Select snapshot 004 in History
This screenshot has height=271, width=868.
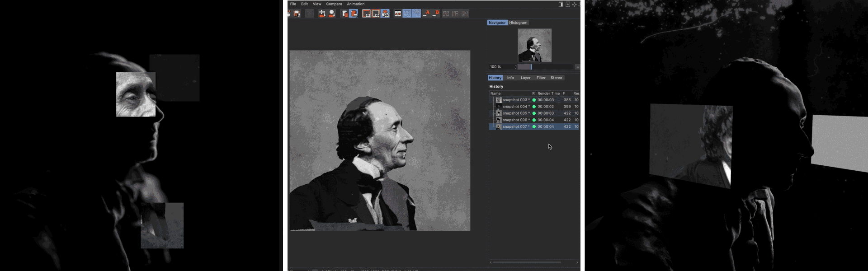tap(534, 107)
